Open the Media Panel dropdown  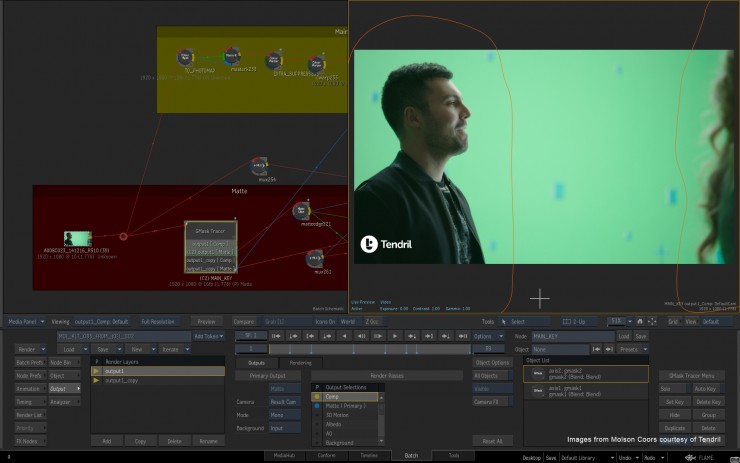pyautogui.click(x=26, y=322)
